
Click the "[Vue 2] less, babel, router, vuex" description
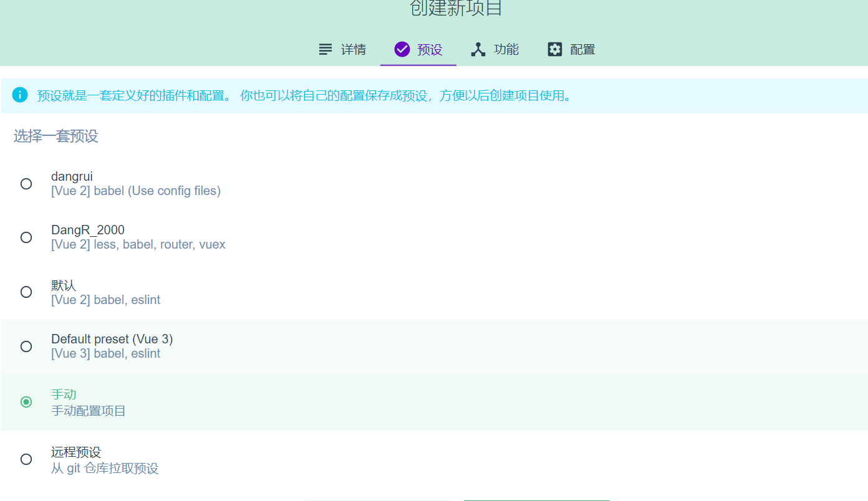[138, 244]
